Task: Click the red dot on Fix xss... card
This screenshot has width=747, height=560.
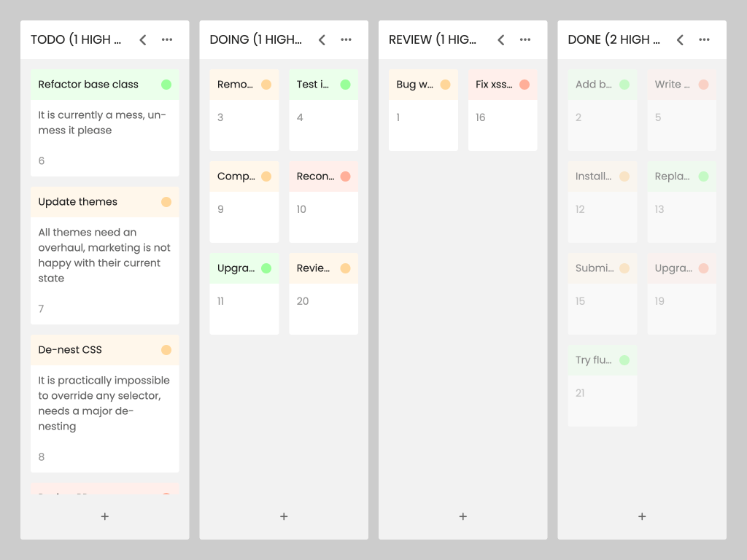Action: pyautogui.click(x=525, y=85)
